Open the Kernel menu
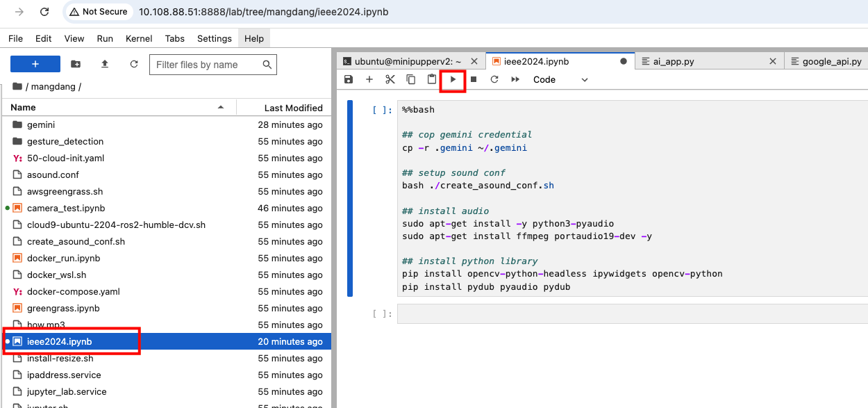This screenshot has width=868, height=408. [139, 38]
